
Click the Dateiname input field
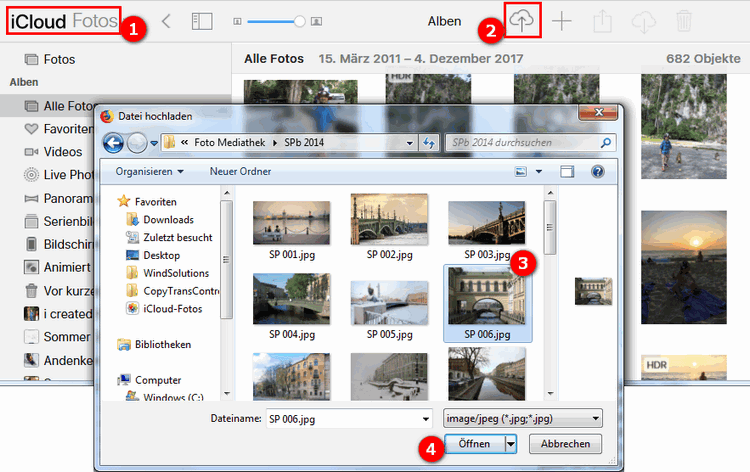[x=349, y=419]
